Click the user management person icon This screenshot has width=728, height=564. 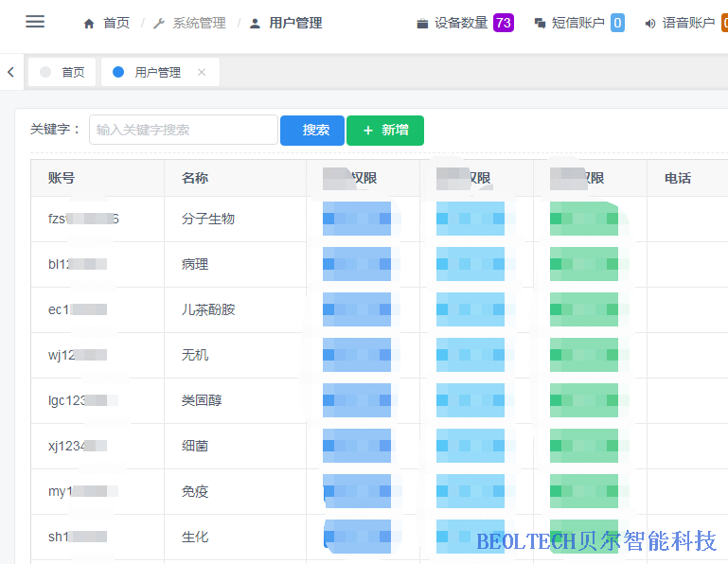(255, 23)
